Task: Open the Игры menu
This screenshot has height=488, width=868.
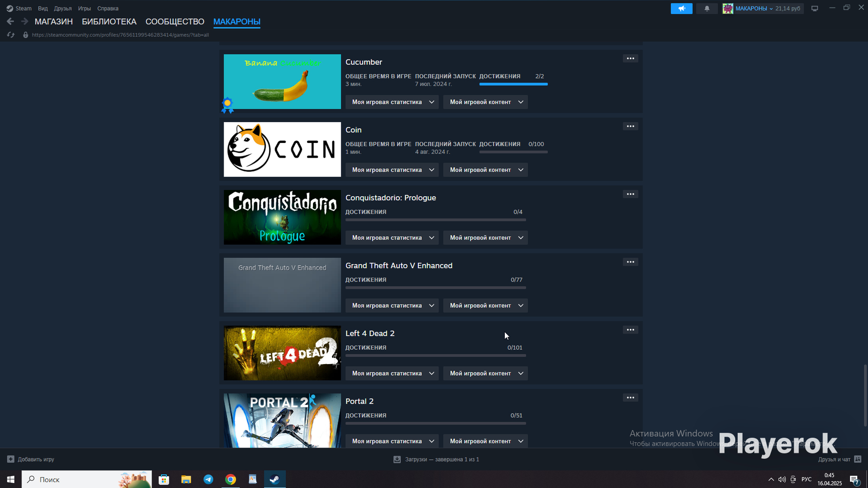Action: (84, 8)
